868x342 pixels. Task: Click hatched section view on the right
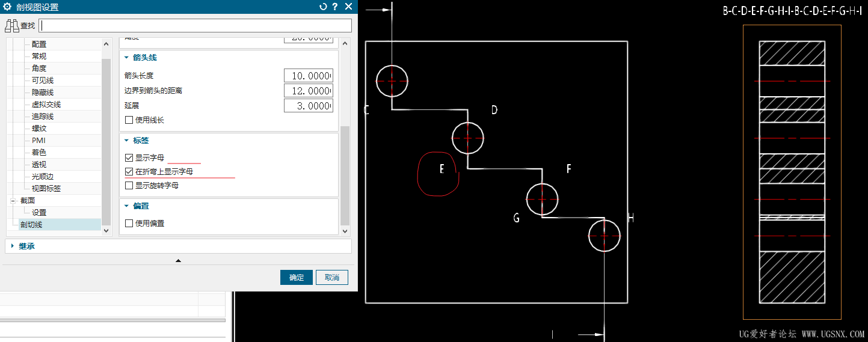pos(792,171)
